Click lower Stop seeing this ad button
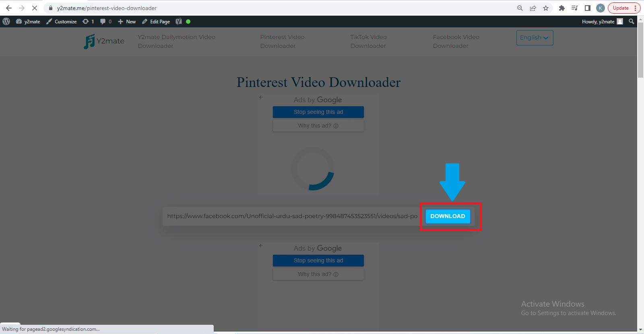This screenshot has width=644, height=334. point(318,260)
